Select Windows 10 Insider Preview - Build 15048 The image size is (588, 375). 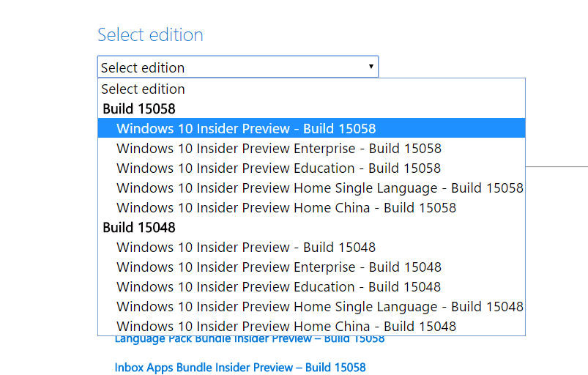click(246, 248)
